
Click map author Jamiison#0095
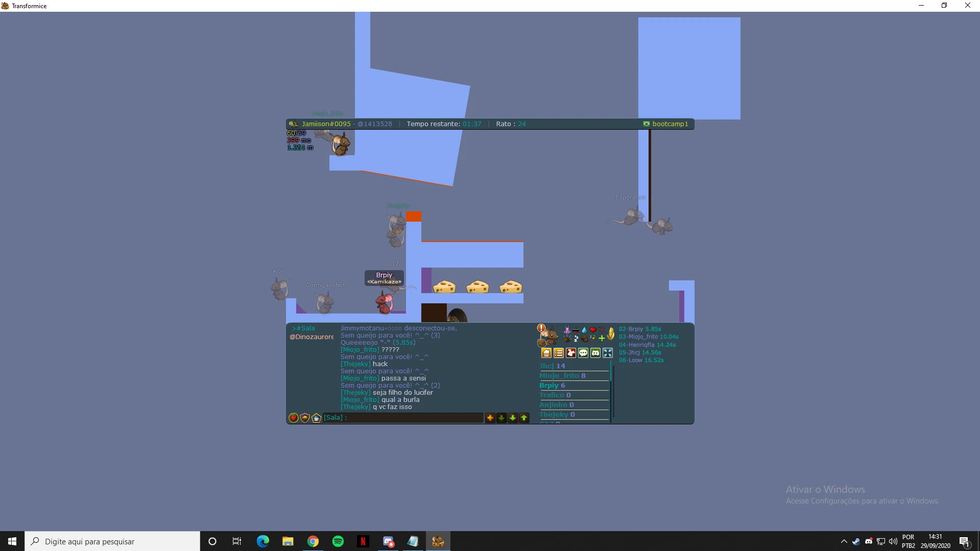(326, 124)
